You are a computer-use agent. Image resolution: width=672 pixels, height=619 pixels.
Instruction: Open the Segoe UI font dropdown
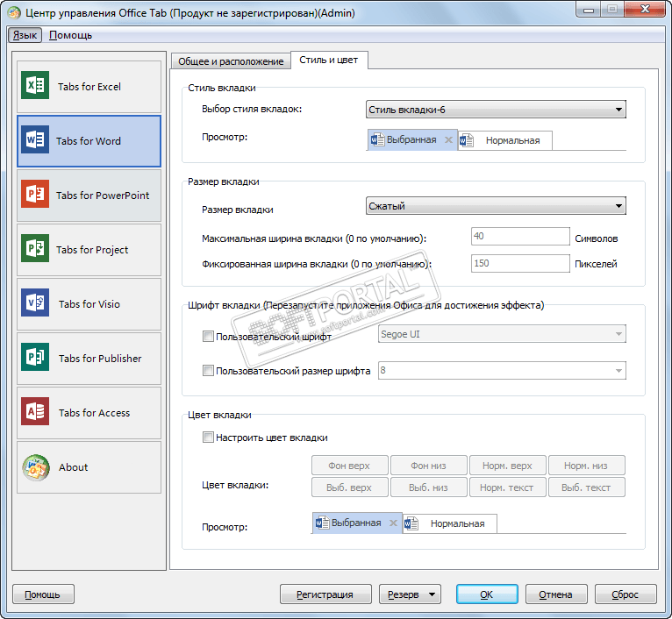[502, 334]
